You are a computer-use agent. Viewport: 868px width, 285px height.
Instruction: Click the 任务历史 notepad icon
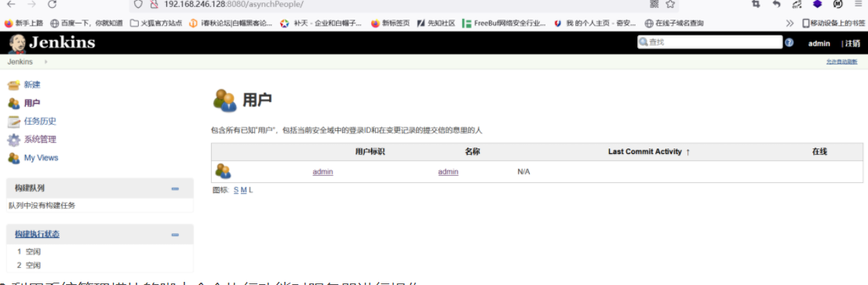tap(14, 122)
